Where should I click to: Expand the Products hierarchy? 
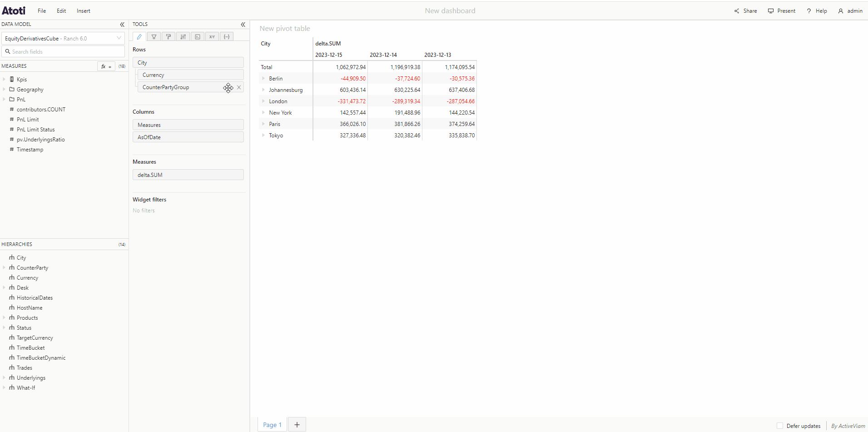pyautogui.click(x=4, y=317)
